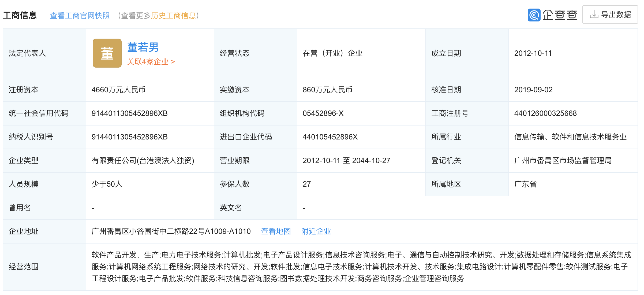
Task: Click the 企查查 logo icon
Action: pos(534,15)
